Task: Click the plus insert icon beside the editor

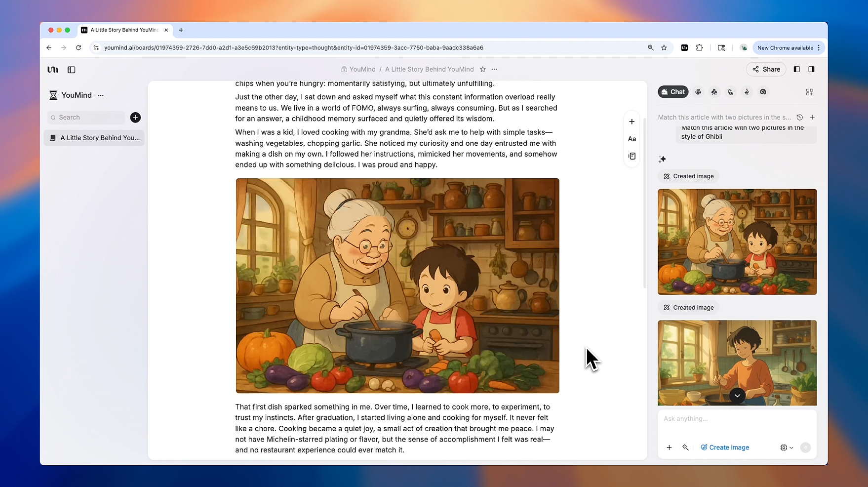Action: [x=632, y=122]
